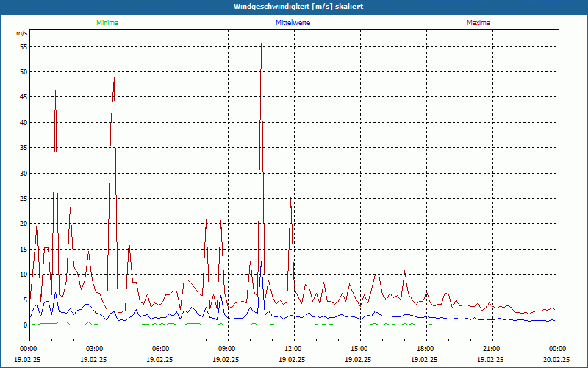
Task: Click the Maxima legend label
Action: tap(478, 23)
